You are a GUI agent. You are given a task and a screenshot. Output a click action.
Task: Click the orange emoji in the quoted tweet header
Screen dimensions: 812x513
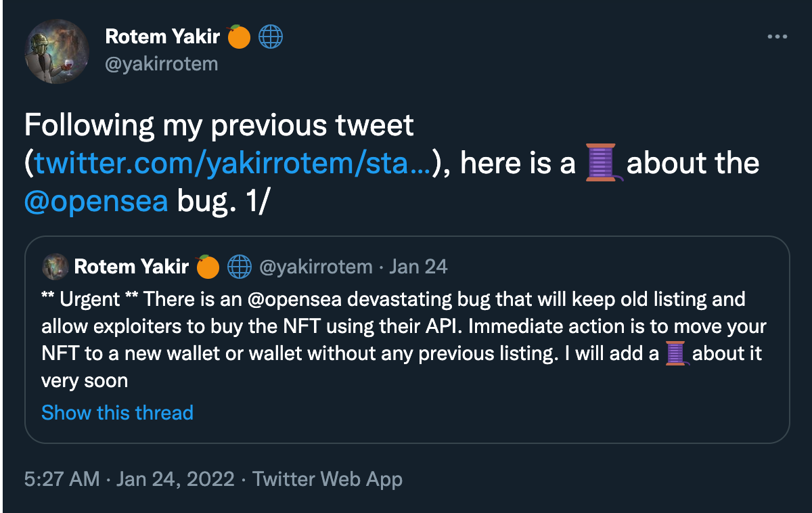(x=207, y=267)
